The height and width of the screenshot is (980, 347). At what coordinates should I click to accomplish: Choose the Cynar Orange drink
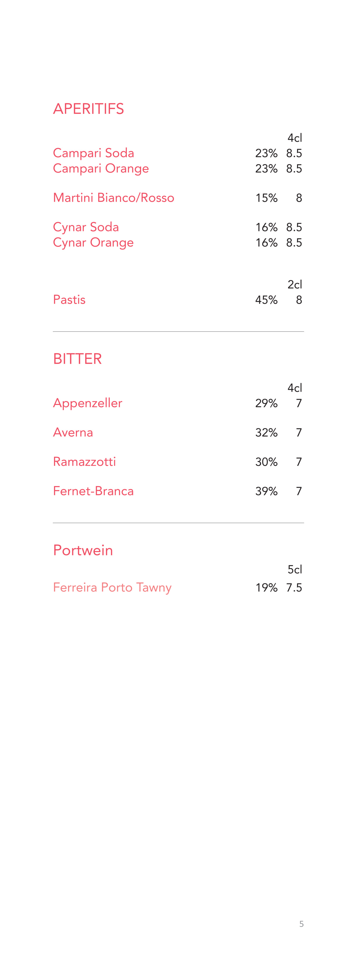(93, 243)
